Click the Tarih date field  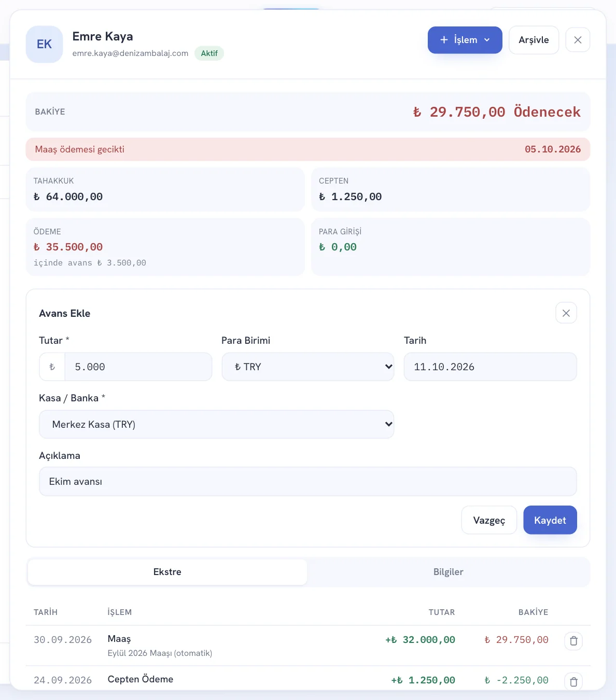[x=490, y=367]
